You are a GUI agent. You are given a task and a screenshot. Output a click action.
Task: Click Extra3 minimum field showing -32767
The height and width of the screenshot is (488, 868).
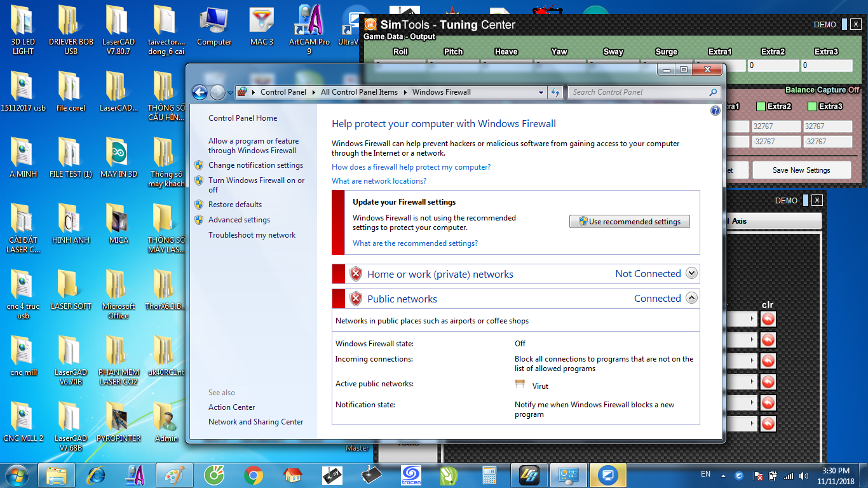pyautogui.click(x=827, y=142)
